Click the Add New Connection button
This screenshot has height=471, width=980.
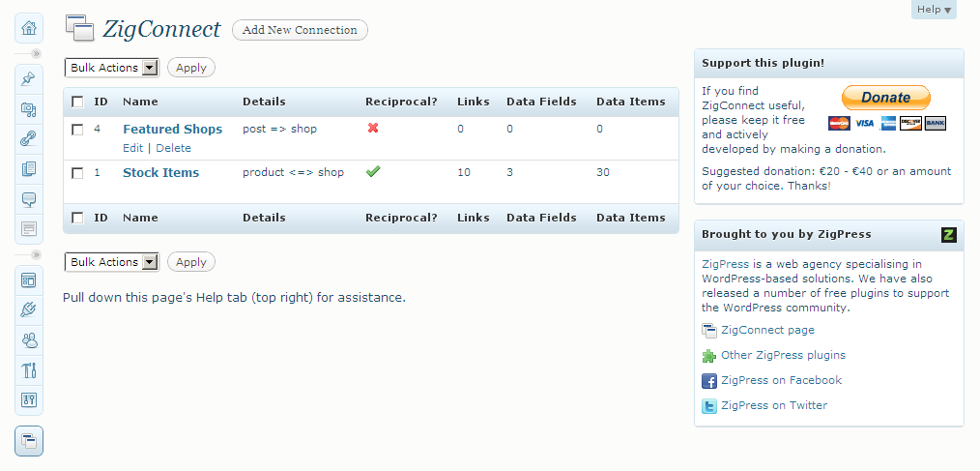point(300,30)
